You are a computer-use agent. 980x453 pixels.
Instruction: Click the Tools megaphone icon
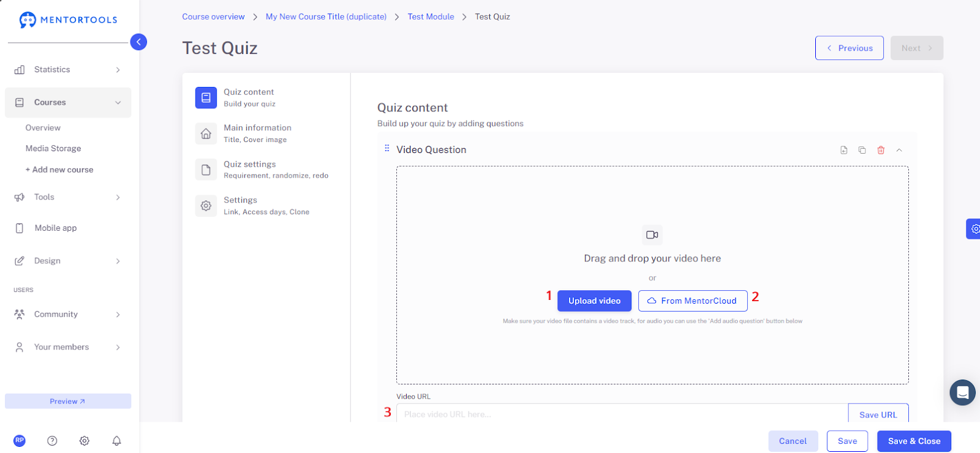[x=20, y=197]
